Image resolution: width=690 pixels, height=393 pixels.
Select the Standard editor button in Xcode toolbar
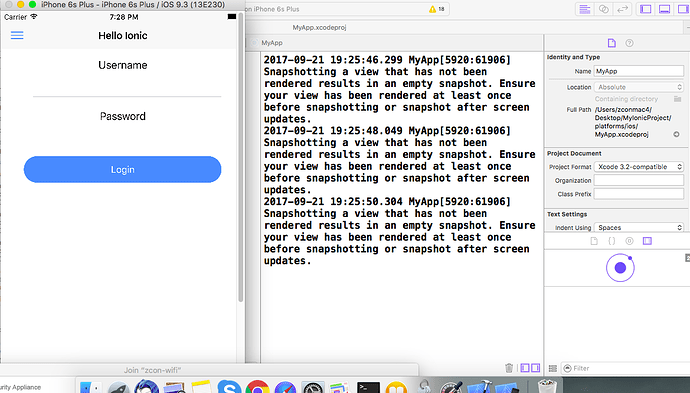584,9
